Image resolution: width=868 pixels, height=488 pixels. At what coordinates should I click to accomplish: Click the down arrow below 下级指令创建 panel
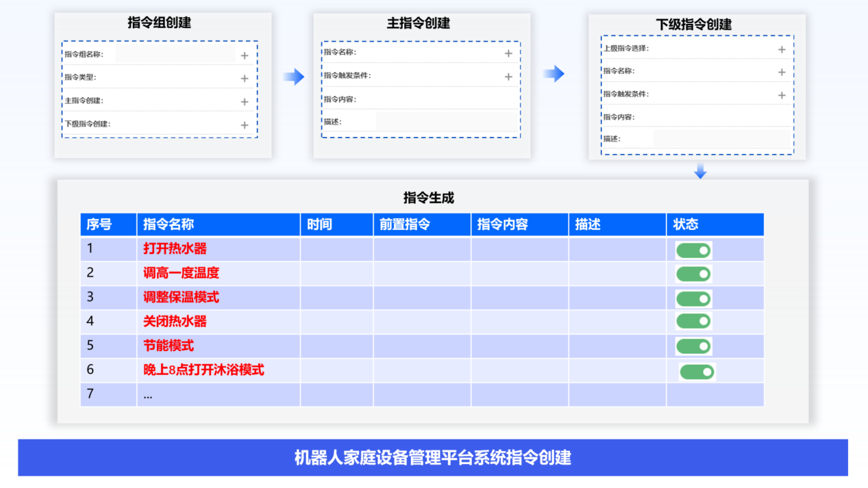click(x=699, y=172)
